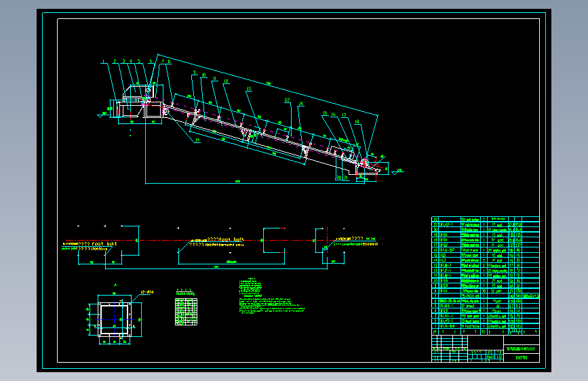Click part balloon number 13
Viewport: 588px width, 381px height.
[x=249, y=89]
